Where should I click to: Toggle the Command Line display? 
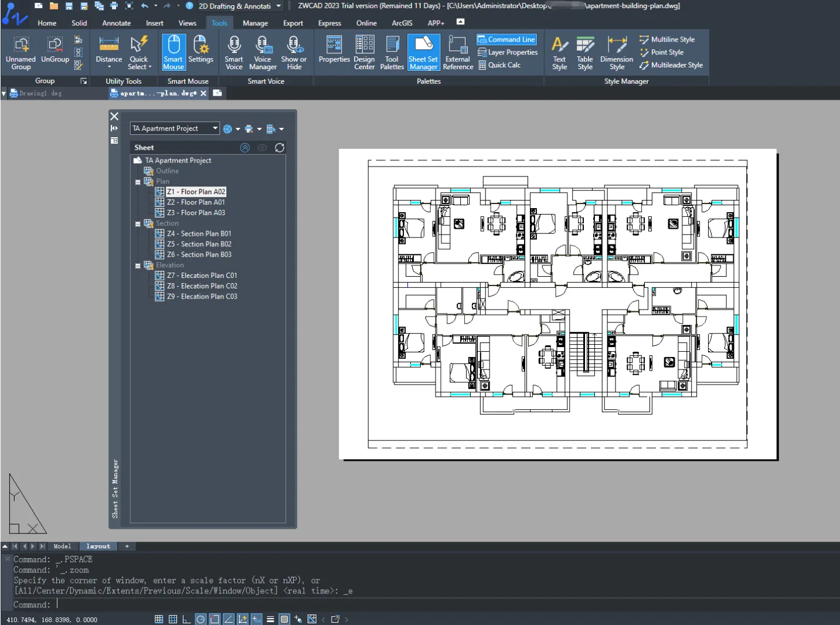click(506, 39)
